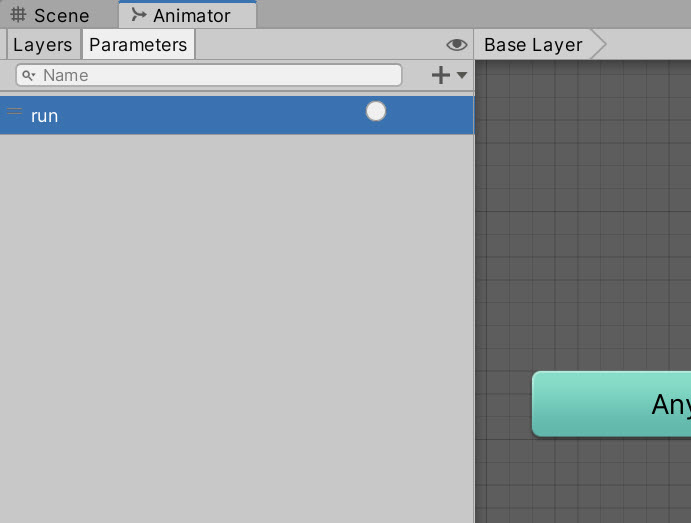Open the Parameters tab
691x523 pixels.
tap(138, 45)
